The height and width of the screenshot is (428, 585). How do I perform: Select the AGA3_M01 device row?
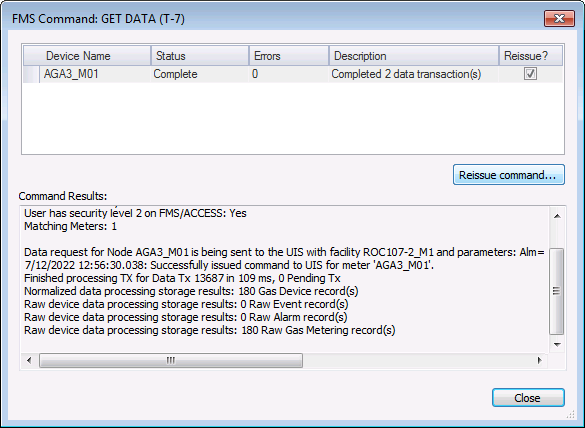click(293, 74)
